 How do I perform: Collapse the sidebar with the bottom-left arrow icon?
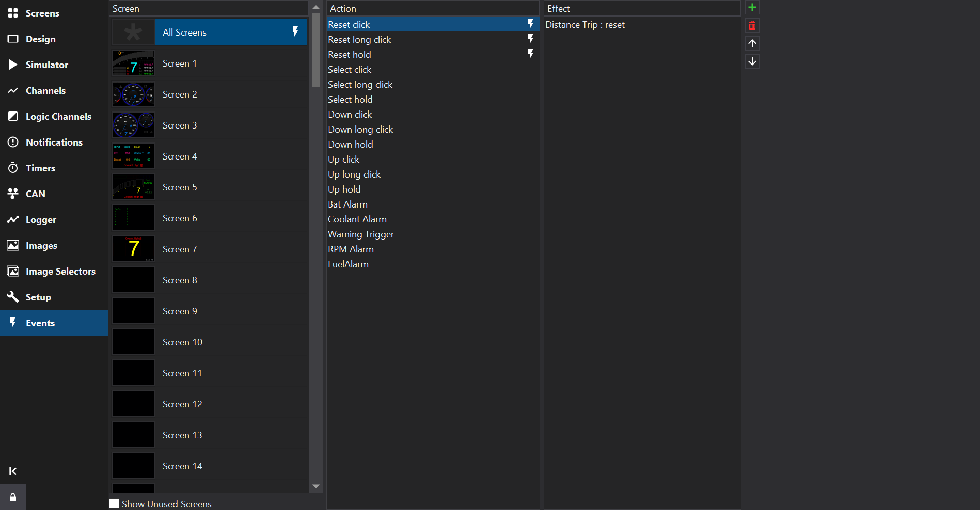click(x=13, y=471)
